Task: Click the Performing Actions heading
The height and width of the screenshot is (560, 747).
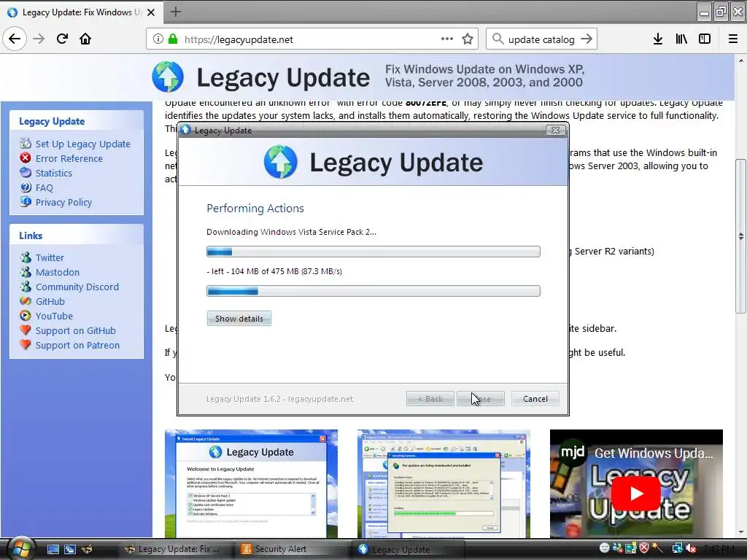Action: pos(255,209)
